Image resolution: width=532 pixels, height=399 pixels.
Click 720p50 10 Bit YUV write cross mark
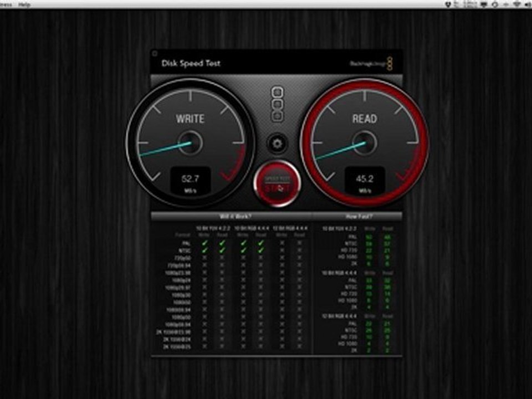click(204, 258)
